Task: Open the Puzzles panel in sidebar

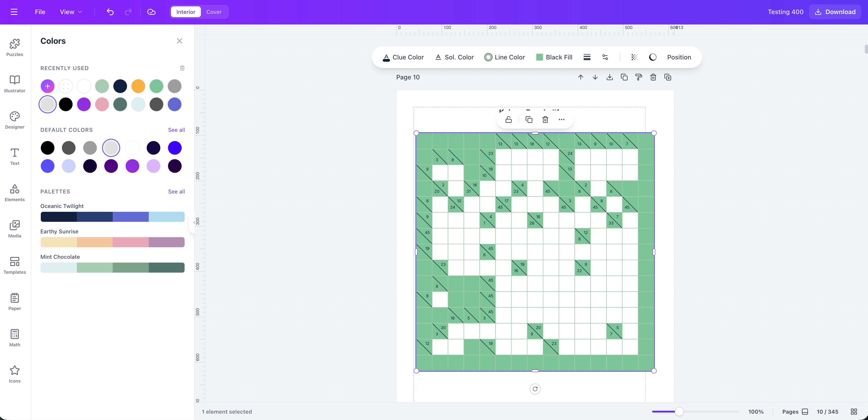Action: [x=15, y=47]
